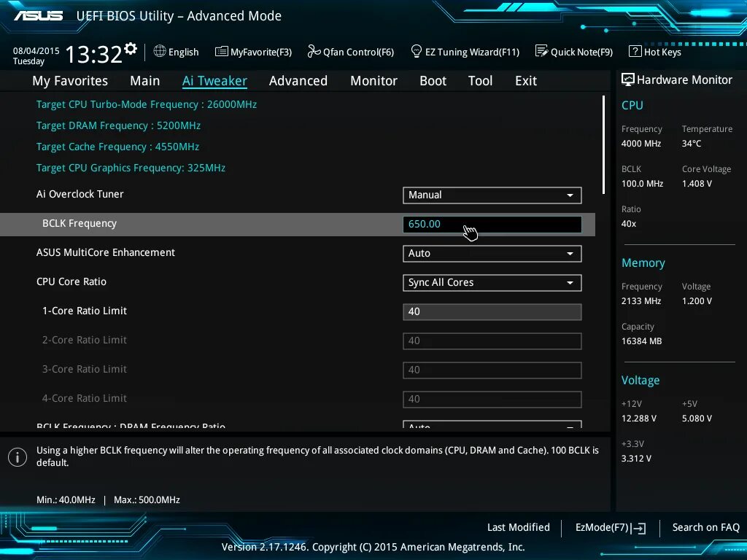Click the 12.288 V reading
Screen dimensions: 747x560
pyautogui.click(x=639, y=419)
